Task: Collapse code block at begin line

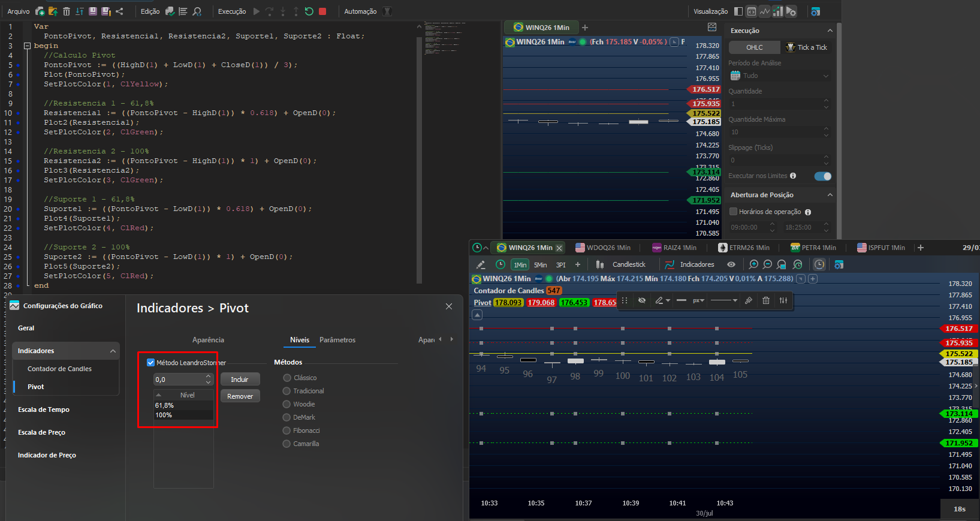Action: coord(27,46)
